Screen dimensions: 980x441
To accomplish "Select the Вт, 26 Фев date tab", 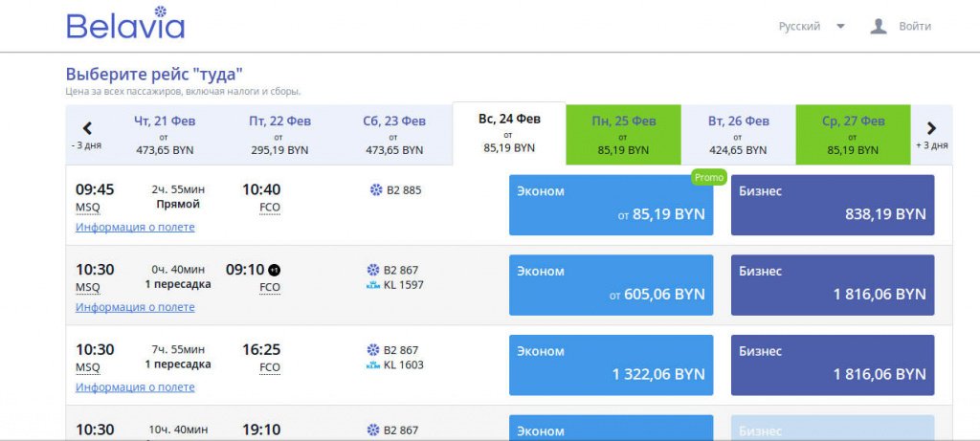I will [x=738, y=135].
